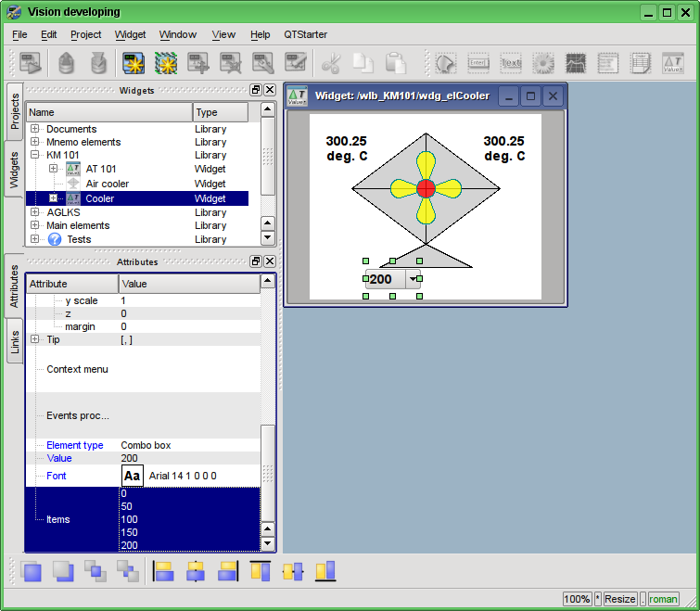Click the New library toolbar icon
The image size is (700, 611).
(x=134, y=63)
